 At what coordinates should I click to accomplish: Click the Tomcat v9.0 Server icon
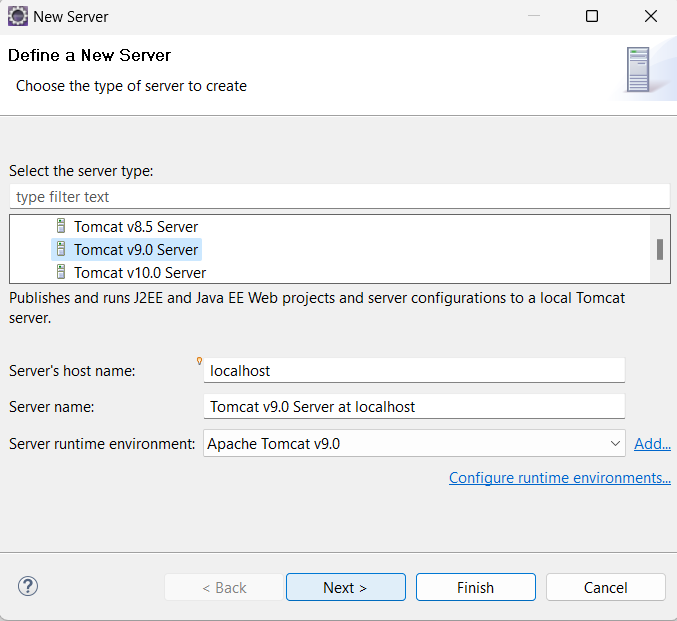[61, 250]
